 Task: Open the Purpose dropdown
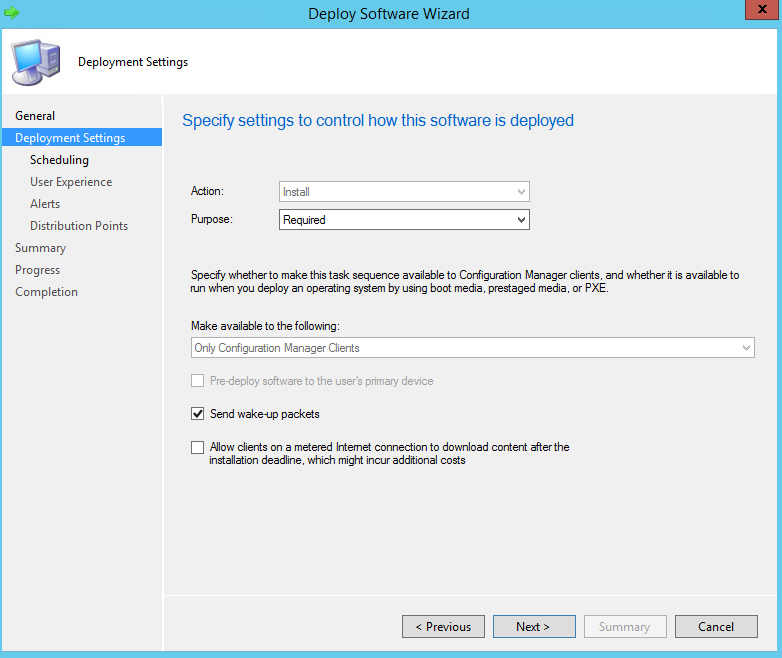click(404, 220)
